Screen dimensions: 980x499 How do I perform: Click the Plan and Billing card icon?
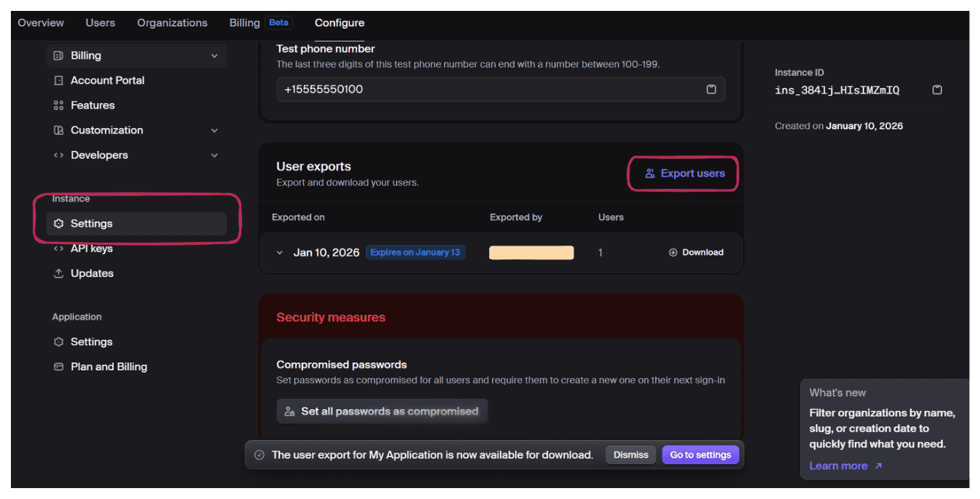click(x=59, y=367)
